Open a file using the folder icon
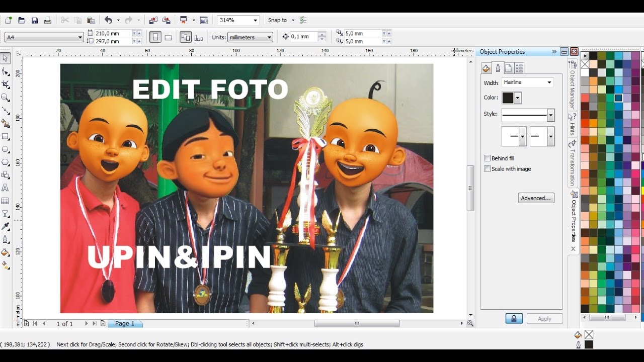Viewport: 644px width, 362px height. 21,20
